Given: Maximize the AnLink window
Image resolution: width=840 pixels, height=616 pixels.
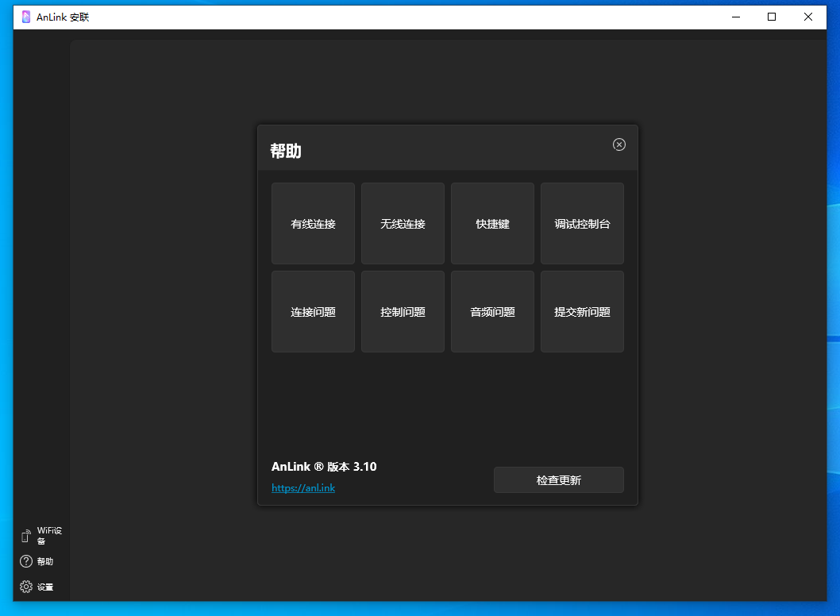Looking at the screenshot, I should click(x=772, y=17).
